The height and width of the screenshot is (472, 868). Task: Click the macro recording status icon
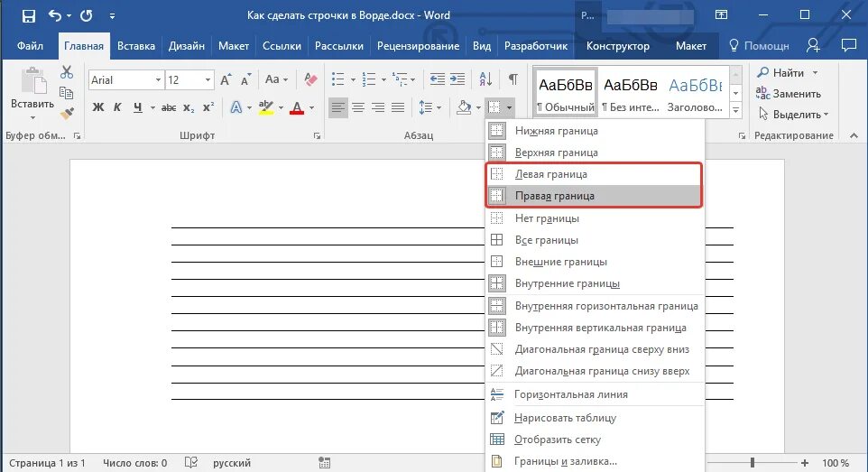point(325,463)
